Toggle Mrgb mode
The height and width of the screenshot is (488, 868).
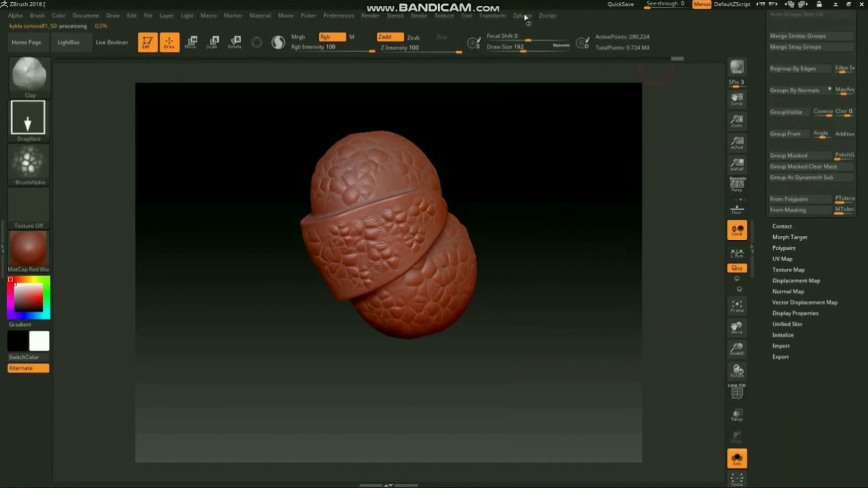coord(298,37)
